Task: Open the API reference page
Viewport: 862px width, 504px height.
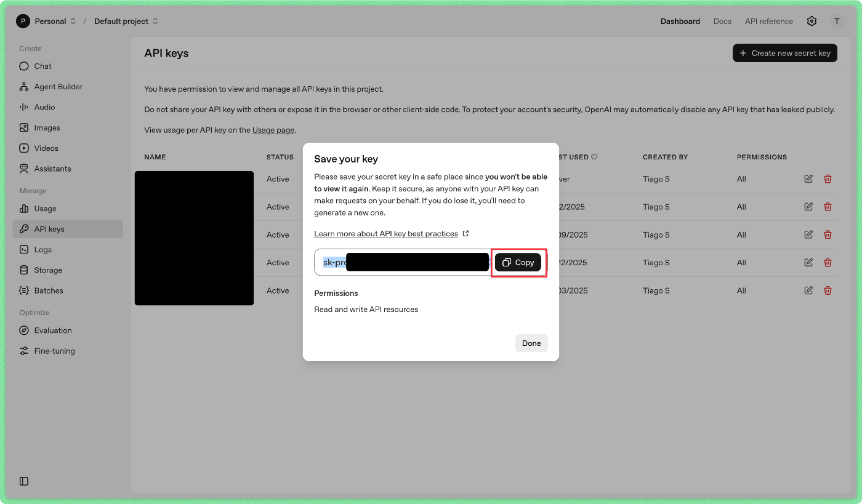Action: (768, 21)
